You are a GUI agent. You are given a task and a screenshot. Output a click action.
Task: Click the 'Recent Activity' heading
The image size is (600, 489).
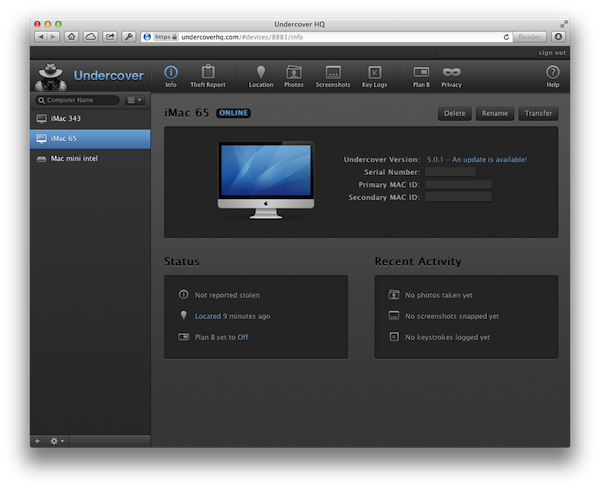(x=418, y=261)
